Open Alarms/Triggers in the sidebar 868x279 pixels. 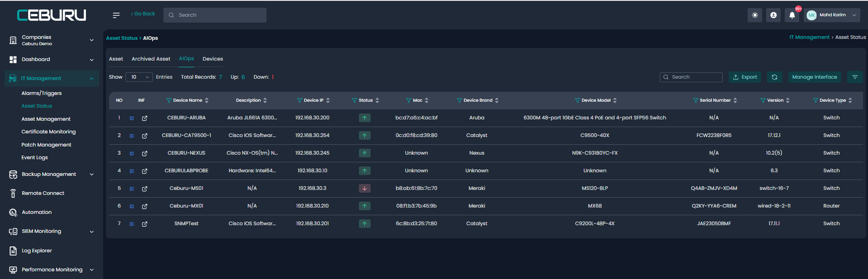pyautogui.click(x=42, y=94)
